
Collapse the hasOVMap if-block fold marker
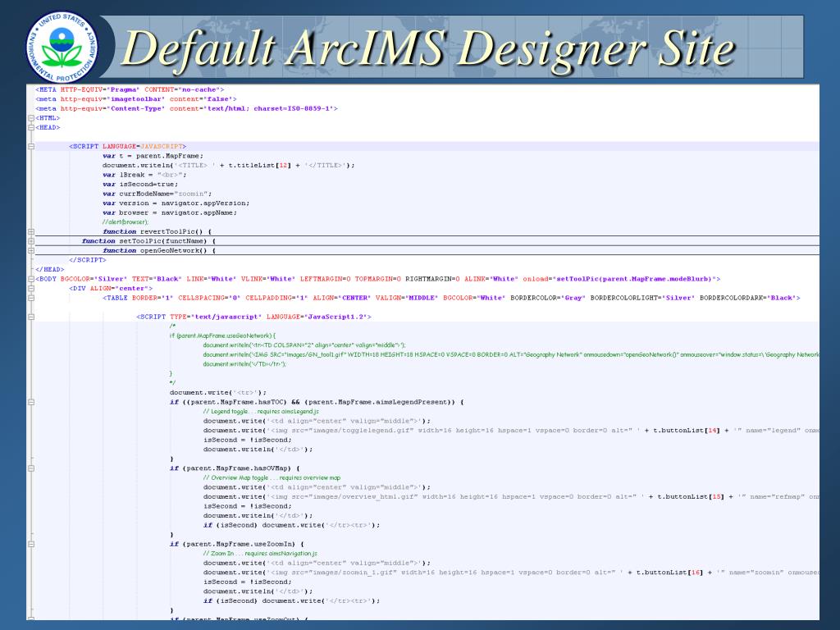(x=31, y=468)
